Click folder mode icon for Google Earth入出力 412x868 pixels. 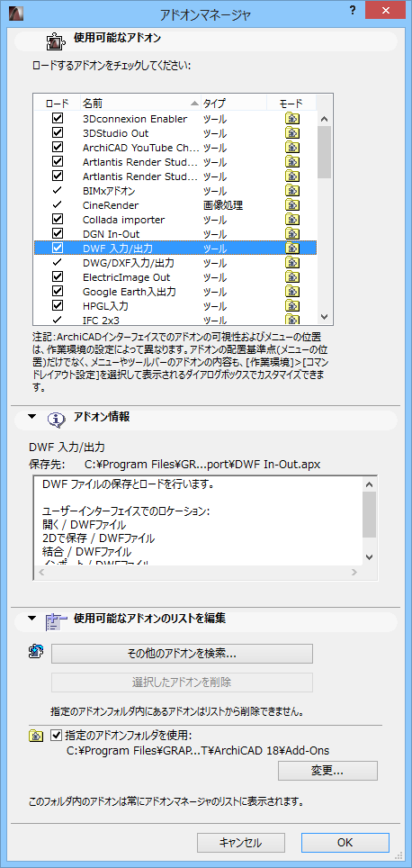coord(292,291)
